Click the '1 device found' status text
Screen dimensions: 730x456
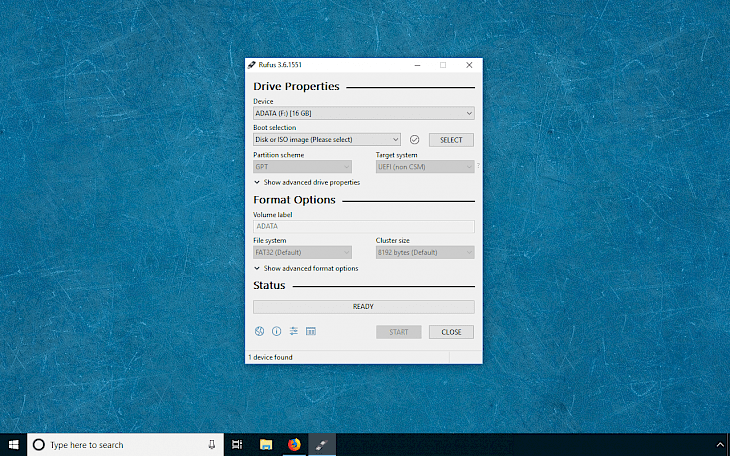270,357
